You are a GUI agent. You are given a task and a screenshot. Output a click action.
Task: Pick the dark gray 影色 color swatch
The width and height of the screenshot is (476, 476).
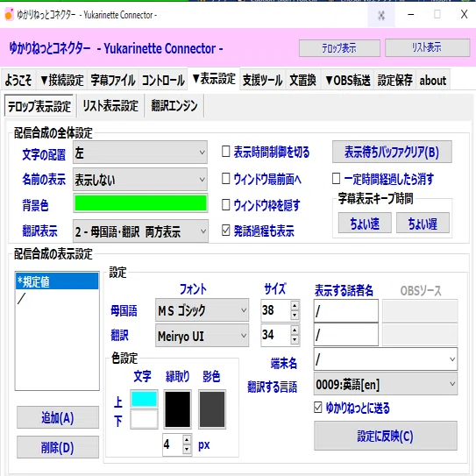coord(212,409)
